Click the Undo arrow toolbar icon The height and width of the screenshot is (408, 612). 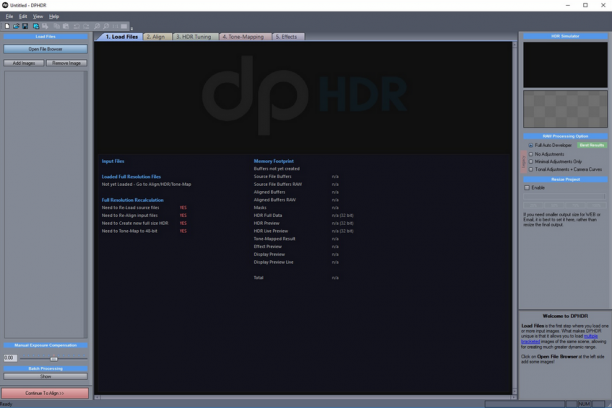76,26
